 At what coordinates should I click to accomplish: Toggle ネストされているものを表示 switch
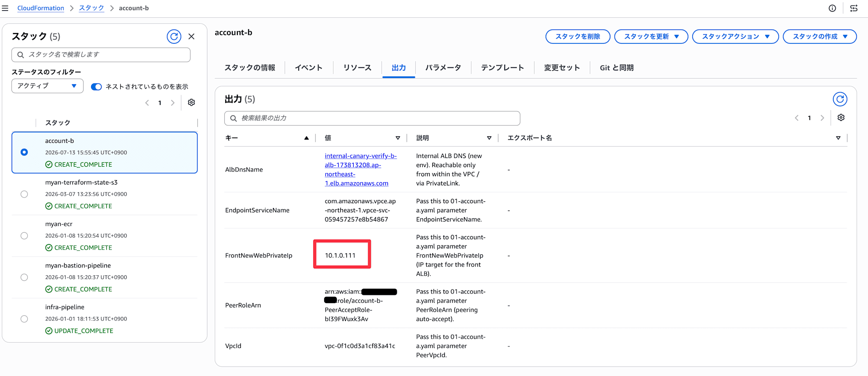[x=96, y=87]
